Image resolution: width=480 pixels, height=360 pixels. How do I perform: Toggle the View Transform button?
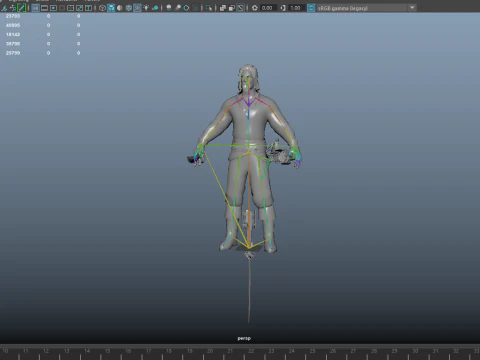point(311,8)
